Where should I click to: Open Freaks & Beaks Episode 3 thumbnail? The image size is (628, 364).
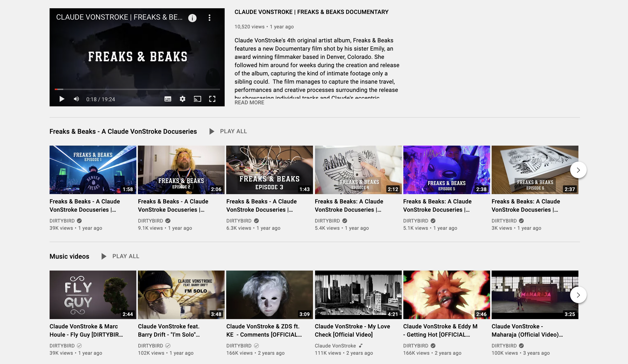270,170
